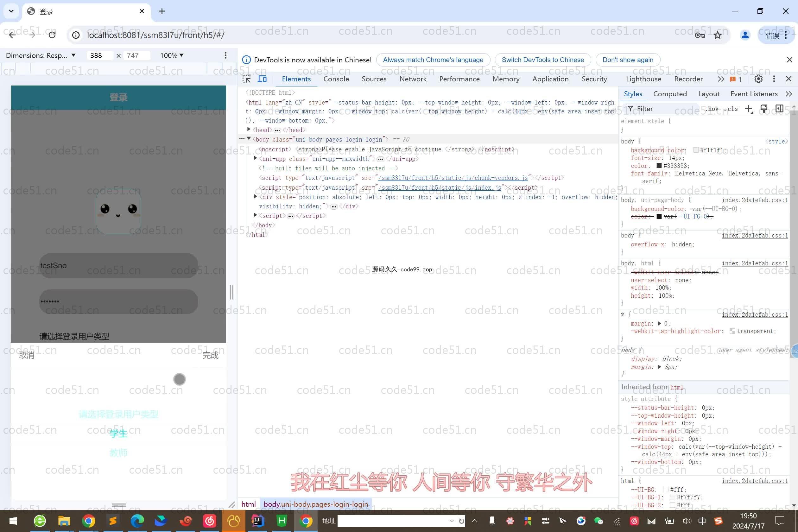Switch to the Console tab
The image size is (798, 532).
336,79
